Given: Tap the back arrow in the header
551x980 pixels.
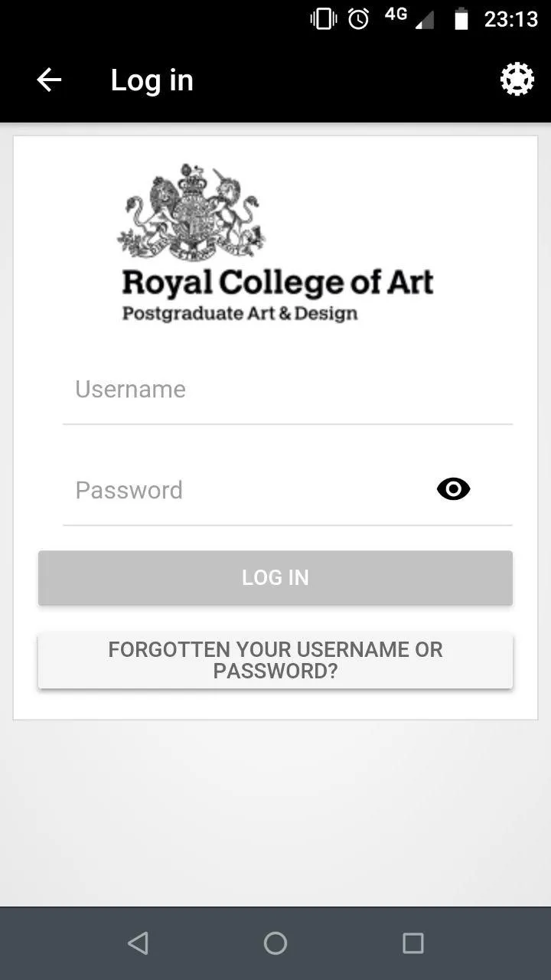Looking at the screenshot, I should tap(49, 80).
